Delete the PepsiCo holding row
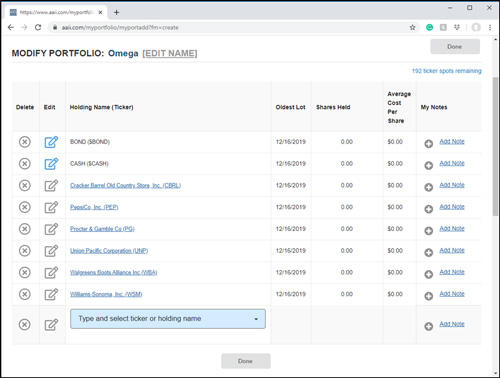This screenshot has width=500, height=378. 24,207
